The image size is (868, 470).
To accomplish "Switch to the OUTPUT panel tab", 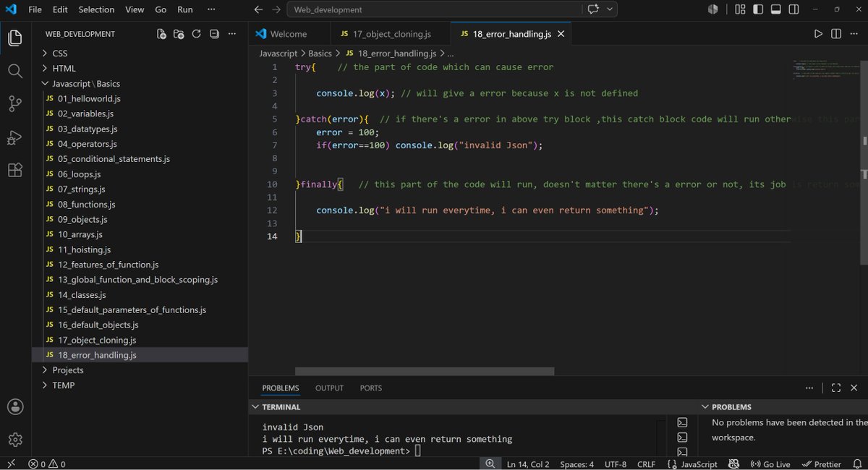I will pyautogui.click(x=329, y=388).
